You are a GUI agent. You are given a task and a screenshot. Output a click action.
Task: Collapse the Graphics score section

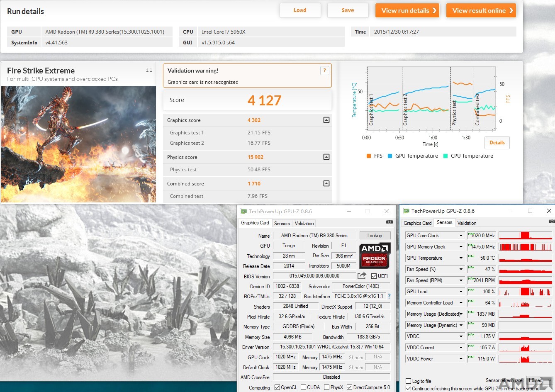[326, 120]
